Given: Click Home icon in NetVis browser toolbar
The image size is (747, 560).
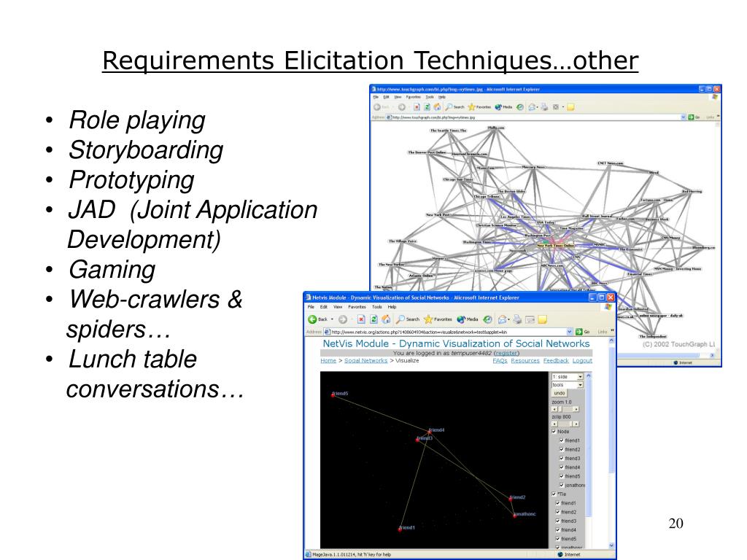Looking at the screenshot, I should pyautogui.click(x=386, y=319).
